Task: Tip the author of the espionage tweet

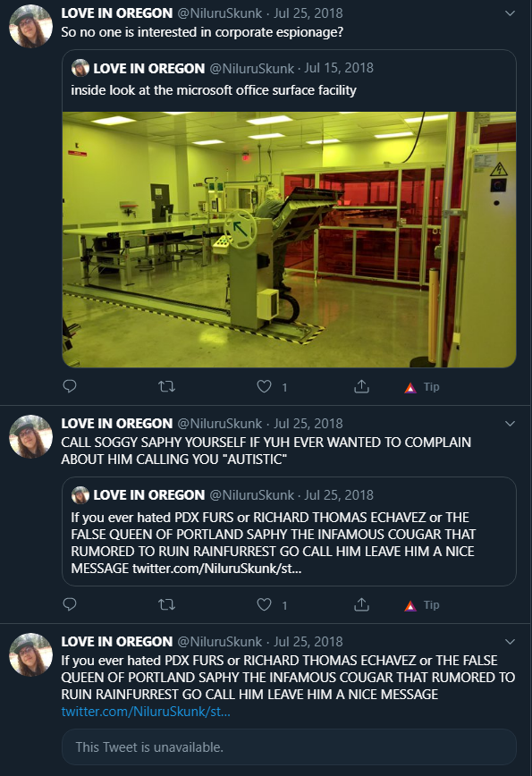Action: click(x=422, y=387)
